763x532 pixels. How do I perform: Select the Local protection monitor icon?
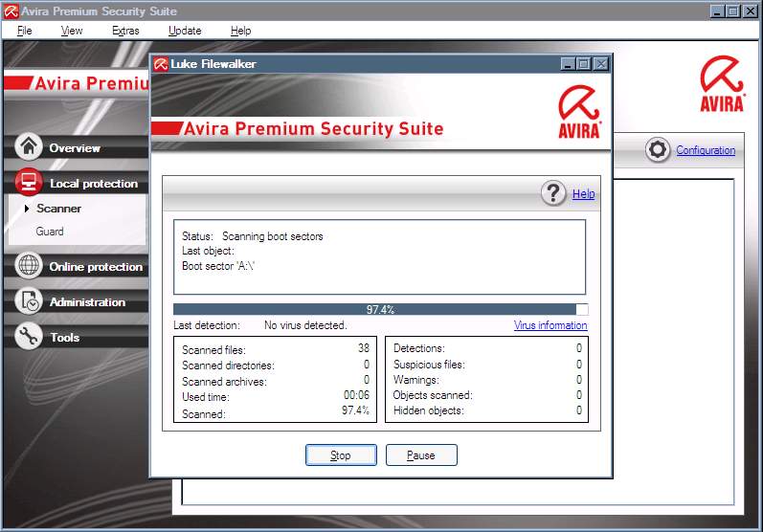coord(29,182)
